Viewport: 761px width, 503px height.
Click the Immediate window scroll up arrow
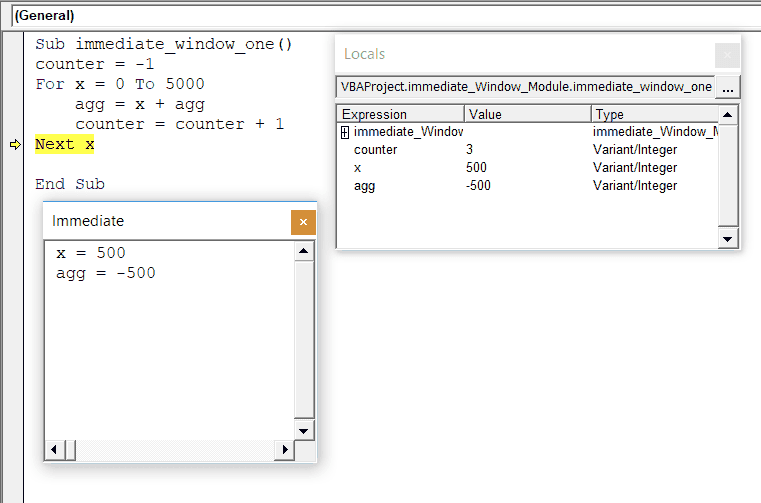[304, 251]
